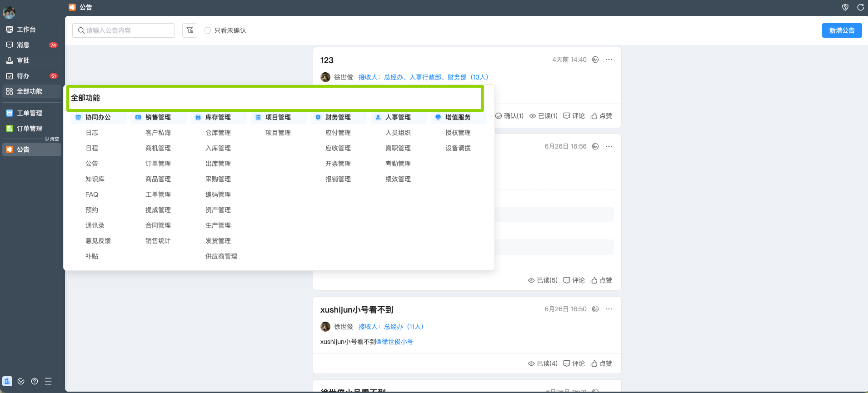Click the En translate icon on the 123 announcement
Image resolution: width=868 pixels, height=393 pixels.
[595, 60]
